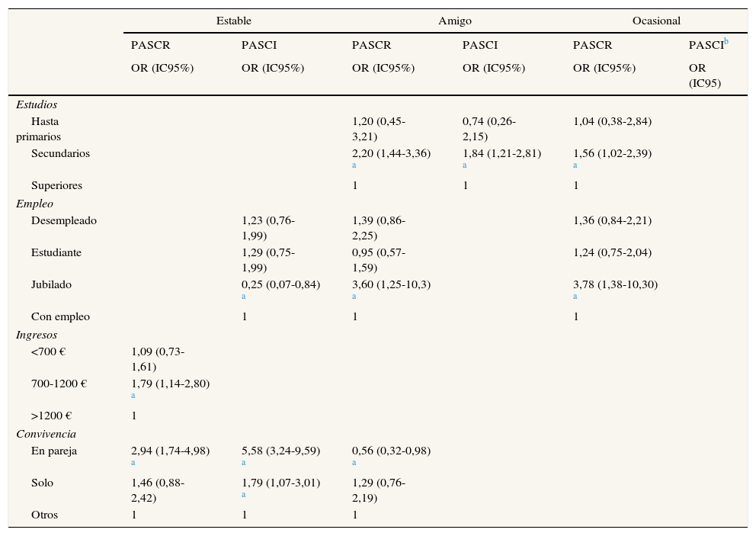Click the Estudios section label
The width and height of the screenshot is (756, 536).
pos(37,105)
